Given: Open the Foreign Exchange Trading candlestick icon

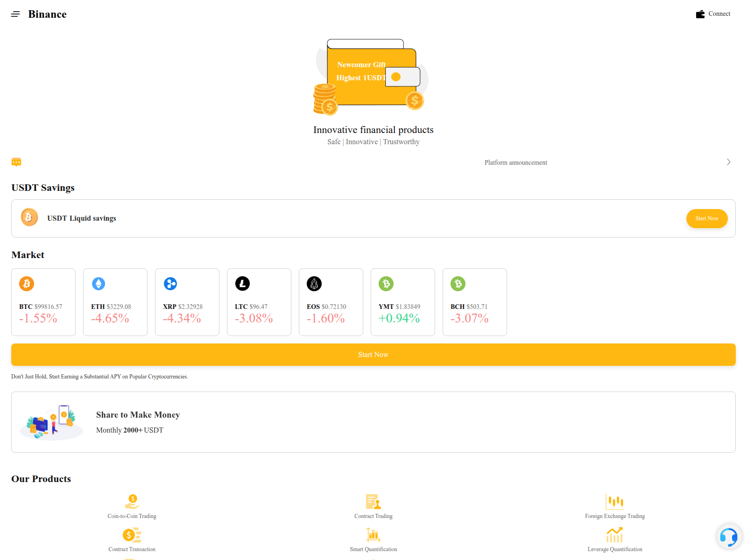Looking at the screenshot, I should (x=614, y=502).
